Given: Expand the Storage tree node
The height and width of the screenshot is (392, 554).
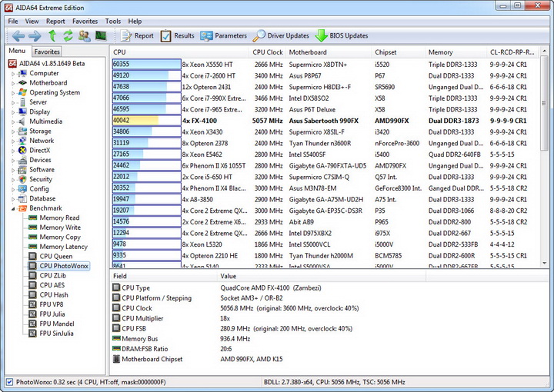Looking at the screenshot, I should [x=13, y=131].
